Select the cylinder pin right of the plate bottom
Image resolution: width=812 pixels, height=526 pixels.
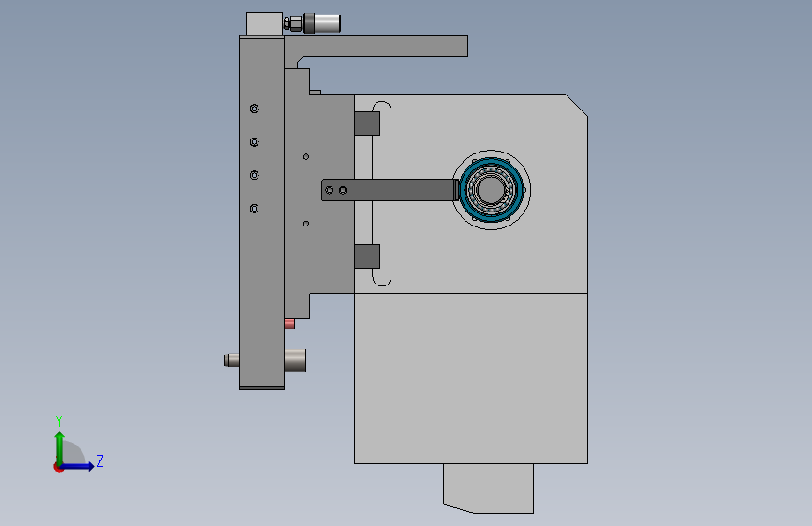point(295,360)
